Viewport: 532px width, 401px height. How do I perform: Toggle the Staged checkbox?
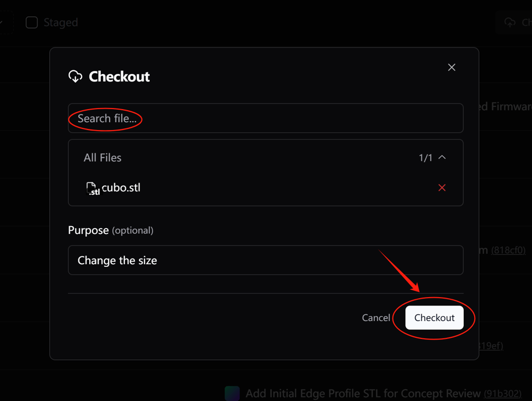coord(31,22)
